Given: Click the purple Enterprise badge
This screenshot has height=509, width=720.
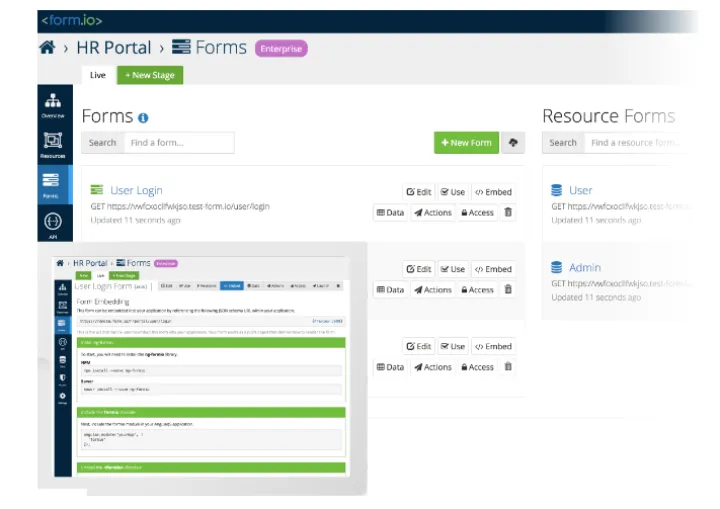Looking at the screenshot, I should pyautogui.click(x=281, y=49).
